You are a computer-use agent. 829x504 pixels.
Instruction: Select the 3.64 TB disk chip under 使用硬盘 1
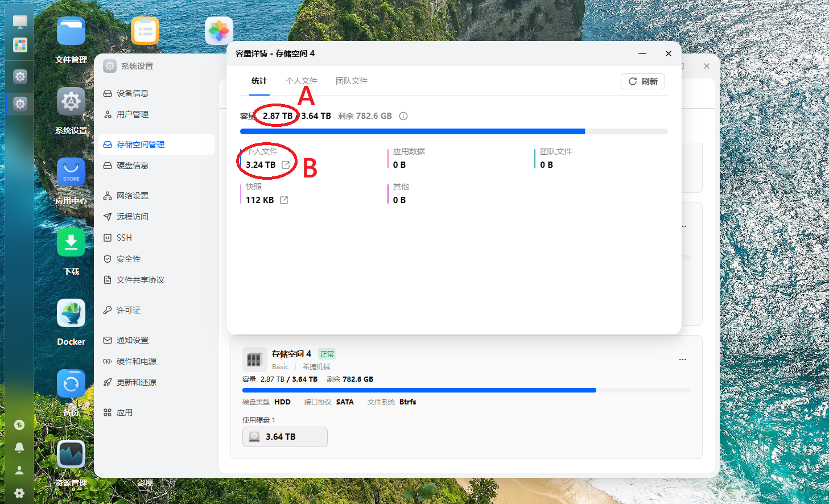(285, 437)
